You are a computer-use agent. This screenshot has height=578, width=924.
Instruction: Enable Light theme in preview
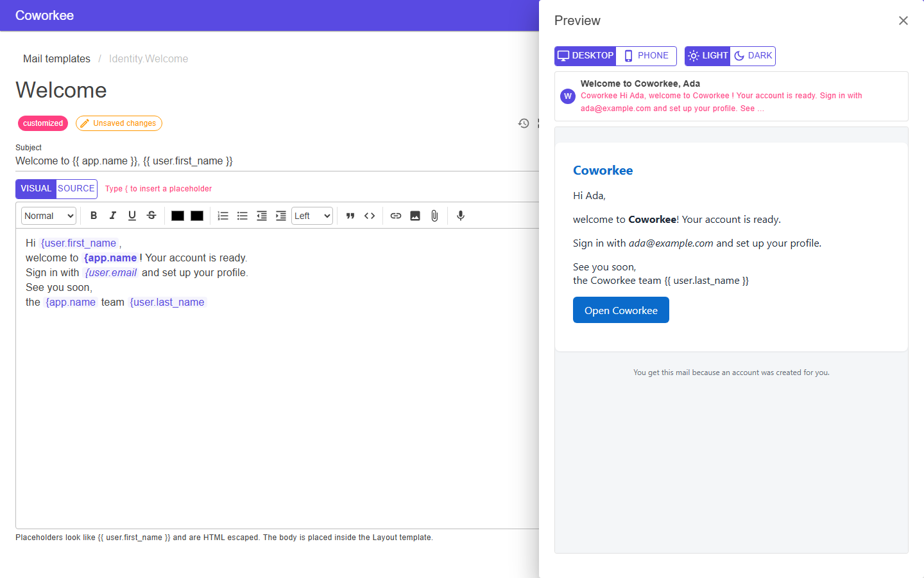708,56
